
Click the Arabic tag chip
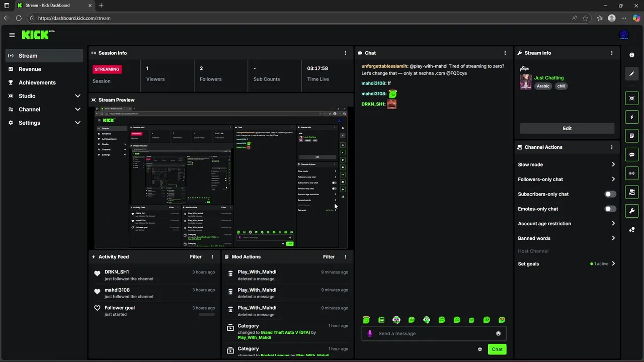(x=543, y=86)
